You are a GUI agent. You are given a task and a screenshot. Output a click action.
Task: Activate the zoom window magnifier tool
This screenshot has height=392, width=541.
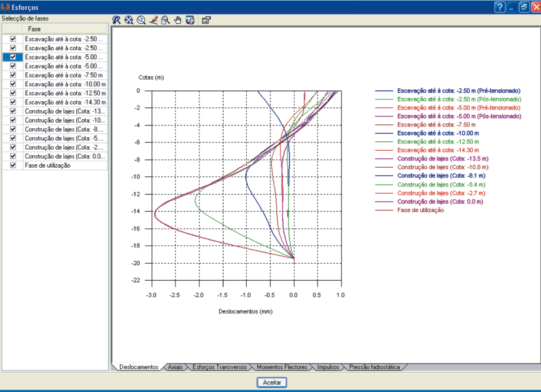pyautogui.click(x=165, y=20)
